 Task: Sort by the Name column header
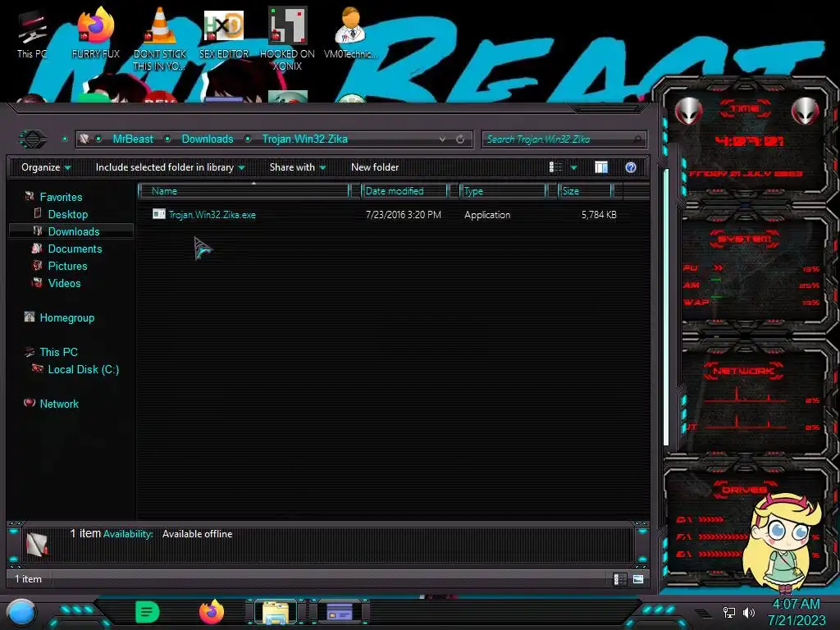coord(244,190)
